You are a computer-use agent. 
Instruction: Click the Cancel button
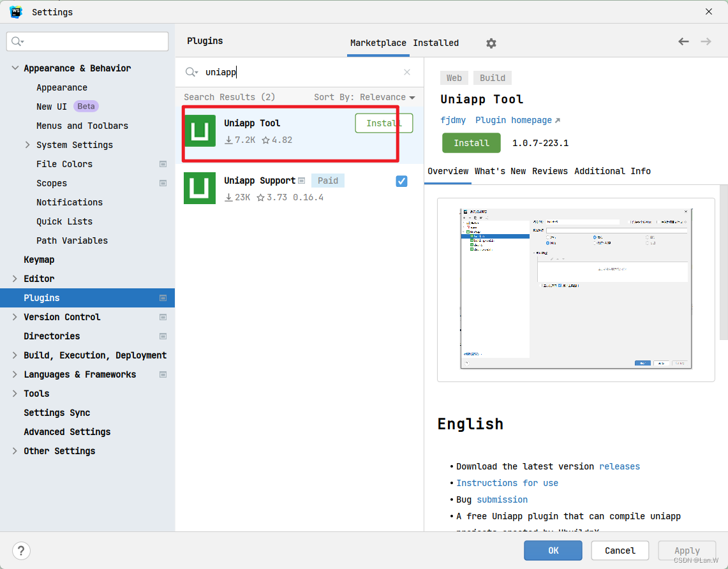tap(620, 551)
